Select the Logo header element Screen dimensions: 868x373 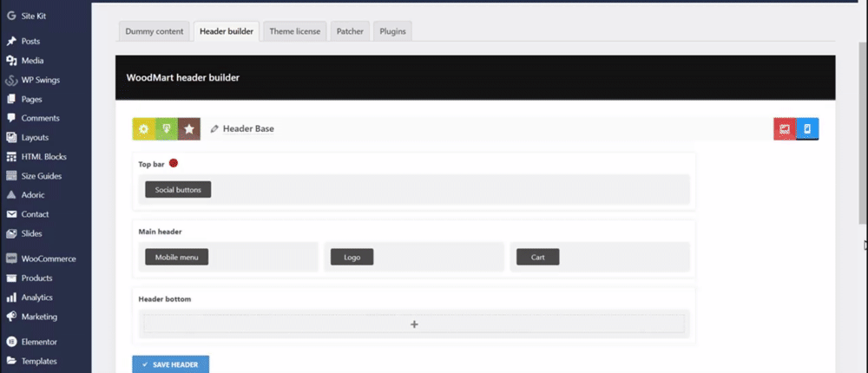352,257
